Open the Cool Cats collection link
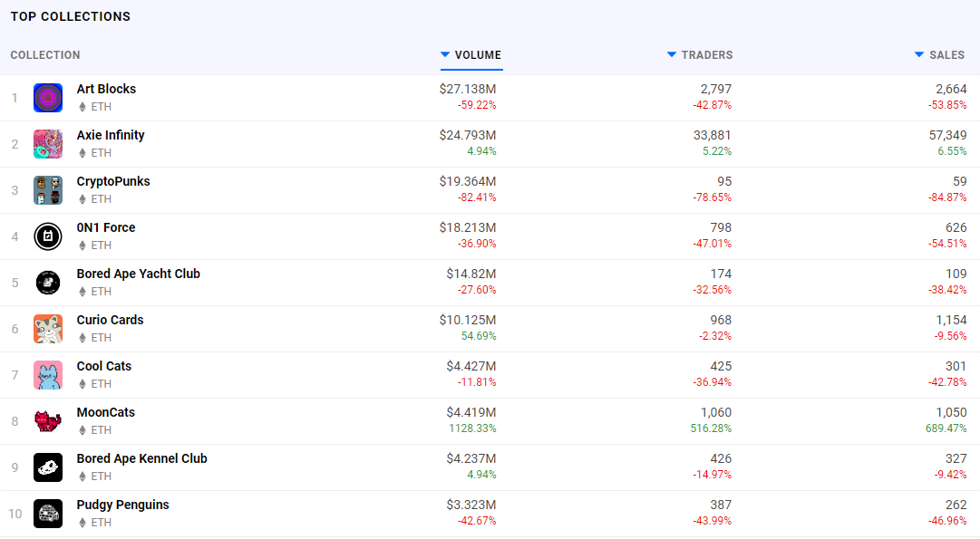 [x=103, y=366]
